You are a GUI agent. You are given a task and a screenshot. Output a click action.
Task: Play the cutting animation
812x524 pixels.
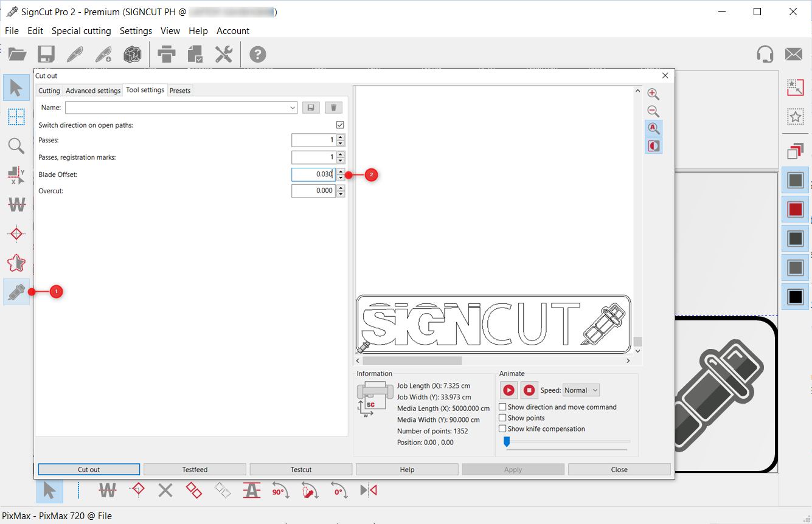coord(509,390)
